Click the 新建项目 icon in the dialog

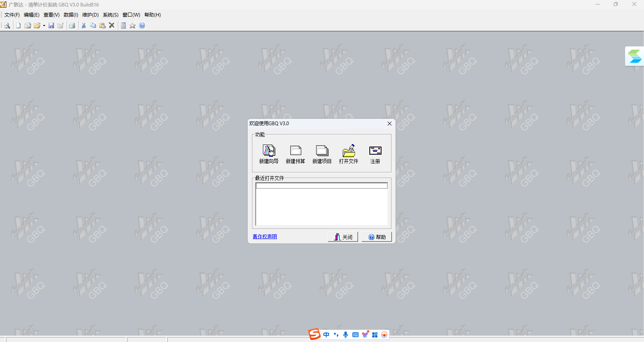322,151
